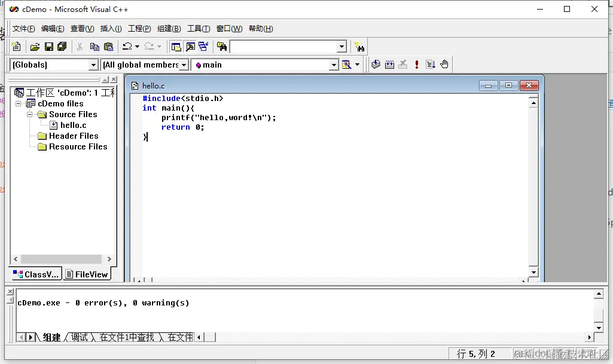Image resolution: width=613 pixels, height=364 pixels.
Task: Click the Copy toolbar icon
Action: pyautogui.click(x=94, y=47)
